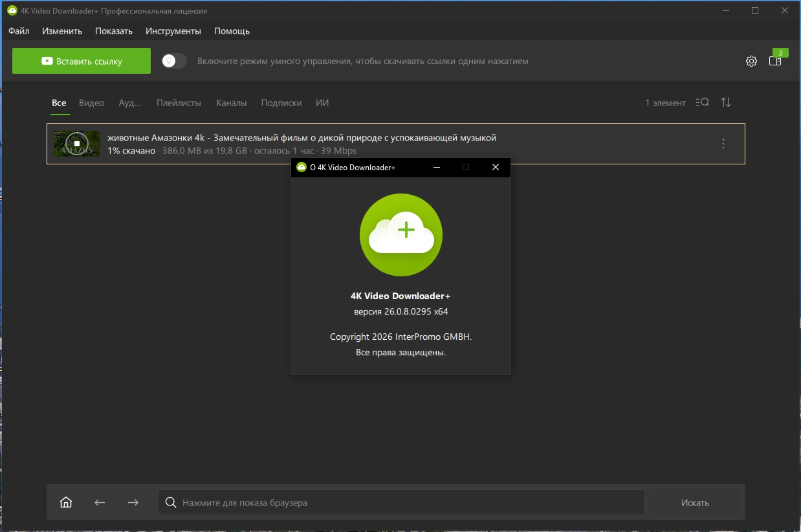Stop the Amazon video download

(76, 144)
